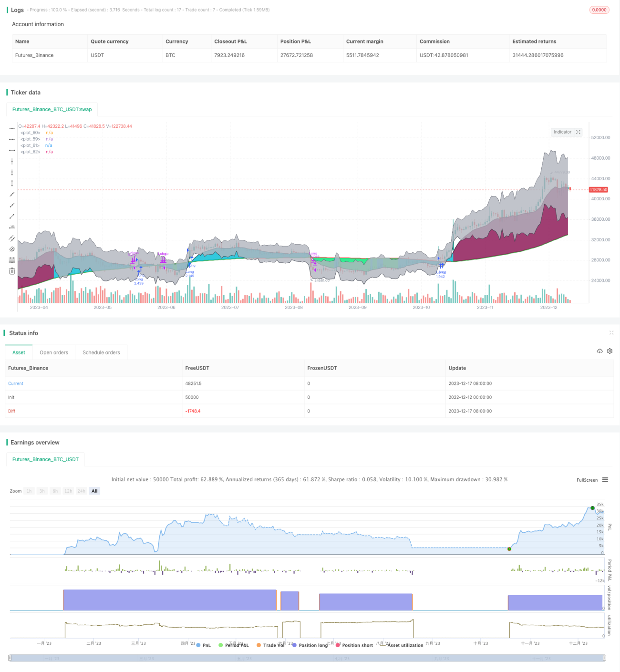Toggle the PnL legend series
Image resolution: width=620 pixels, height=672 pixels.
point(204,645)
